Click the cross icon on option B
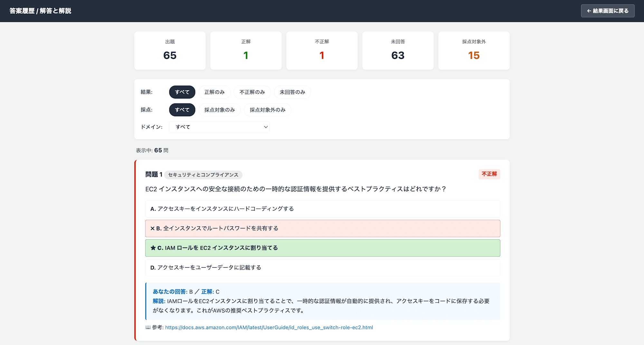 153,228
